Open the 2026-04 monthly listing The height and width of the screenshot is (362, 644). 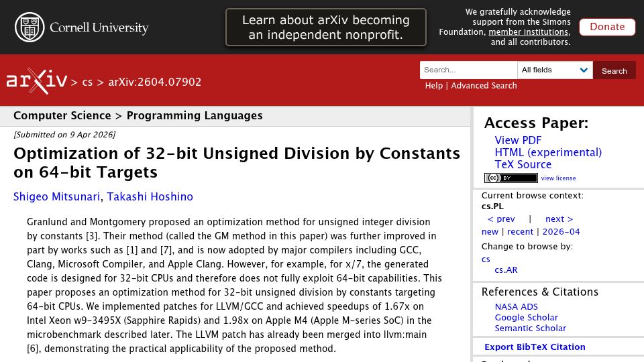coord(561,231)
